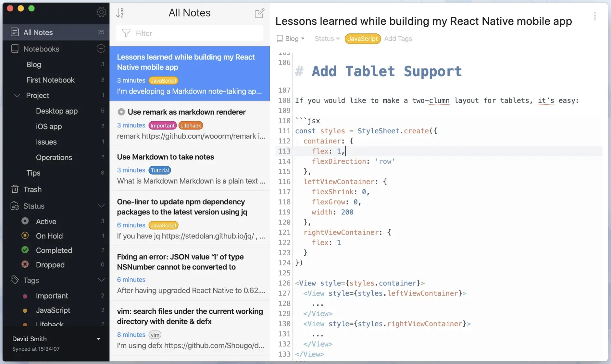Click the Tags section tag icon
Viewport: 611px width, 364px height.
click(x=15, y=280)
